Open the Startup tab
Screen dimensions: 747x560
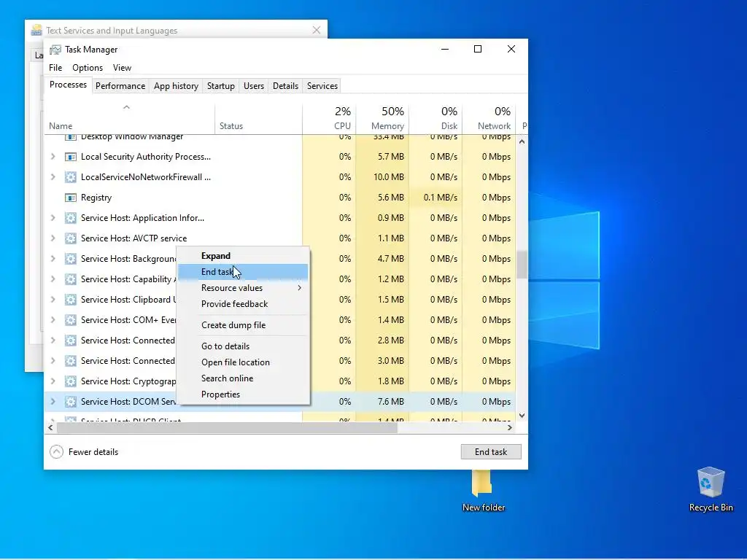(220, 86)
